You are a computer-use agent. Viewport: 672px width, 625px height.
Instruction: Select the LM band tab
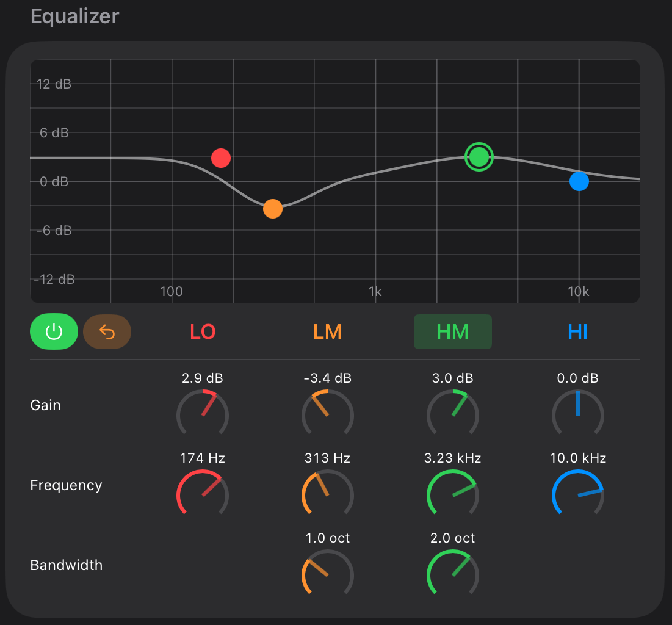pos(328,331)
